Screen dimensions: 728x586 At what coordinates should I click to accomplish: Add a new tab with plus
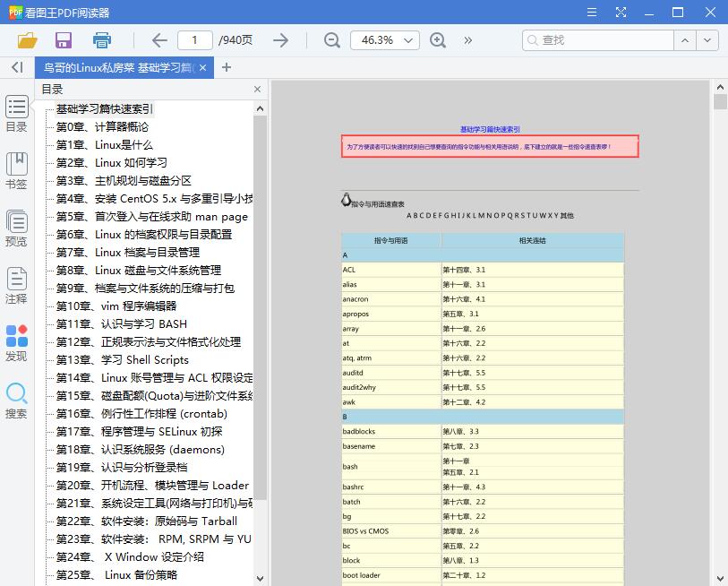[x=227, y=68]
